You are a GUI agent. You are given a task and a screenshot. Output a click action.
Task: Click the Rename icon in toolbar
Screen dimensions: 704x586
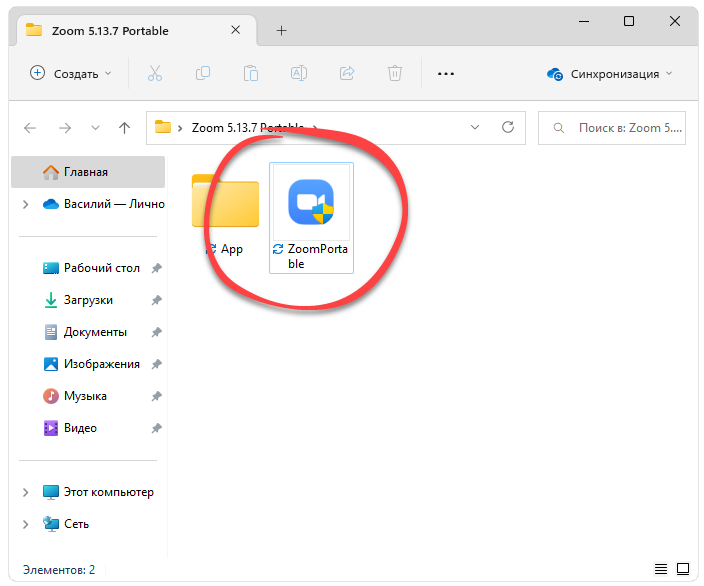299,73
